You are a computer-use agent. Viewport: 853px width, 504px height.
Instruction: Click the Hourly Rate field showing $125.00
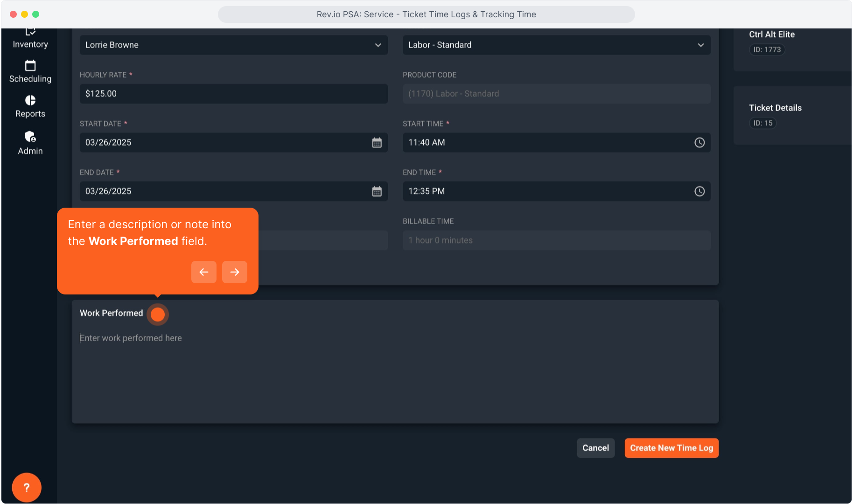(x=233, y=94)
